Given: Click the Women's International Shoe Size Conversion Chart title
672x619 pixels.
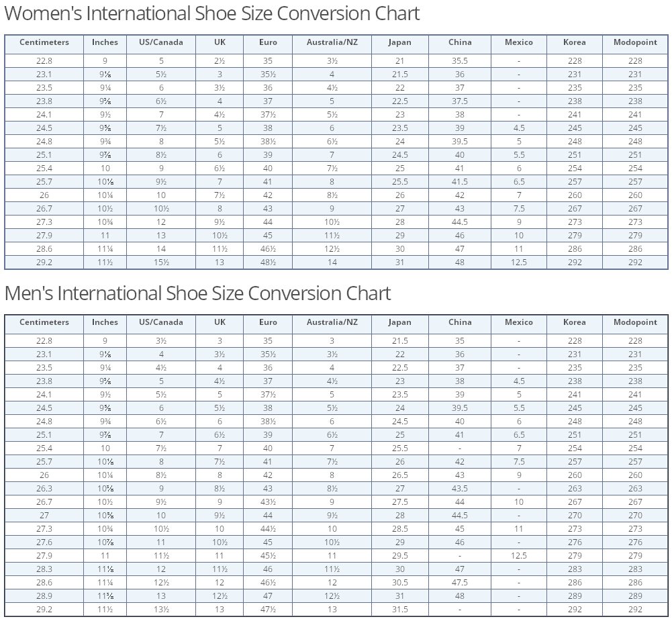Looking at the screenshot, I should click(x=212, y=13).
